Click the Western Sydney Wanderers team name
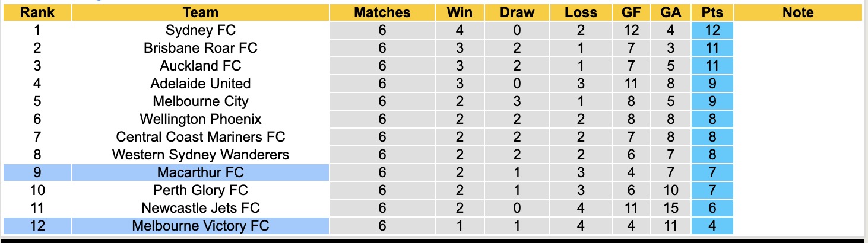Image resolution: width=868 pixels, height=243 pixels. (x=201, y=155)
